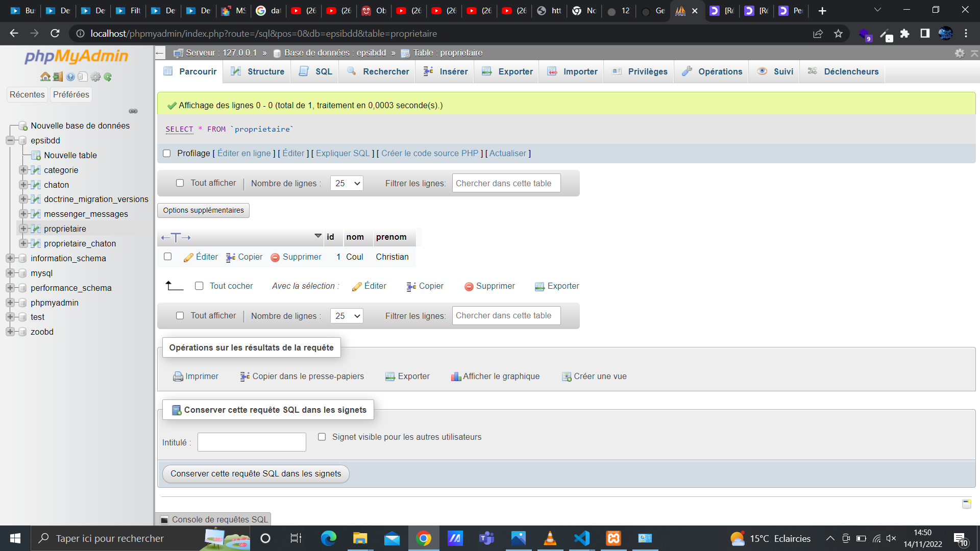Open navigation panel settings via the gear icon
This screenshot has height=551, width=980.
(x=95, y=77)
